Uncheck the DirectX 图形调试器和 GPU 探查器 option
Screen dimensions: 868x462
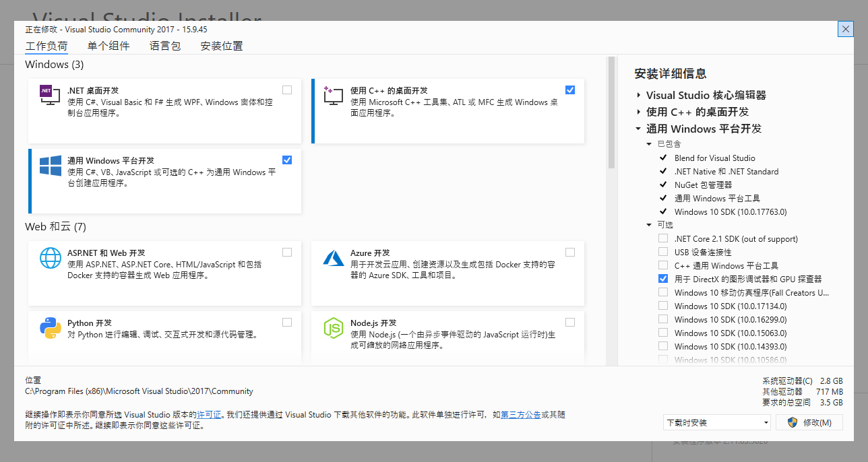[x=663, y=279]
